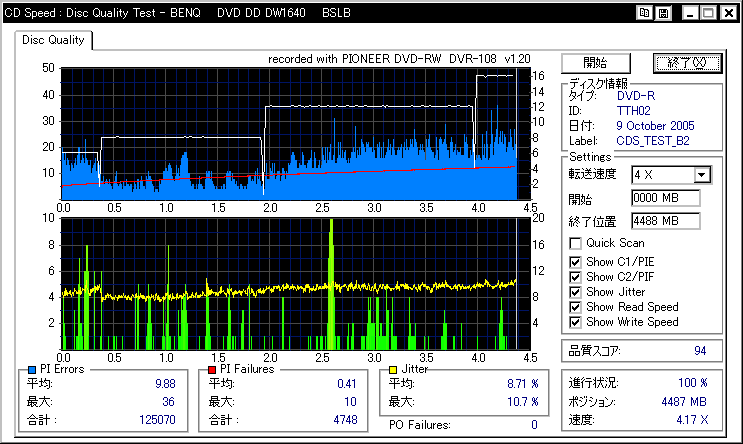The height and width of the screenshot is (444, 743).
Task: Click the quality score value 94
Action: (700, 351)
